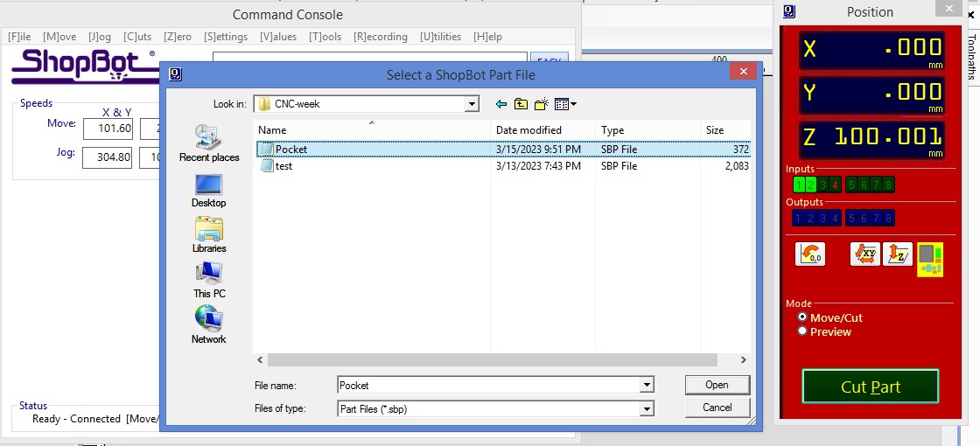The height and width of the screenshot is (446, 980).
Task: Select the Move/Cut mode radio button
Action: pyautogui.click(x=802, y=317)
